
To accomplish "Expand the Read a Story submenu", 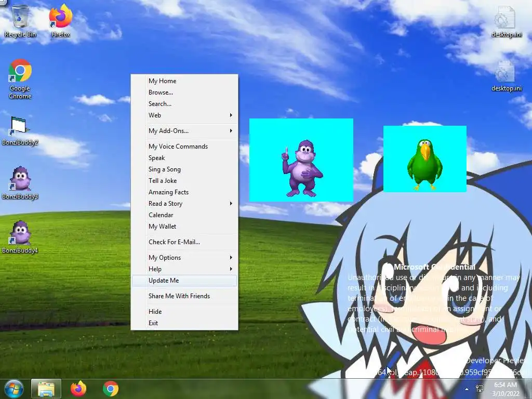I will [184, 204].
